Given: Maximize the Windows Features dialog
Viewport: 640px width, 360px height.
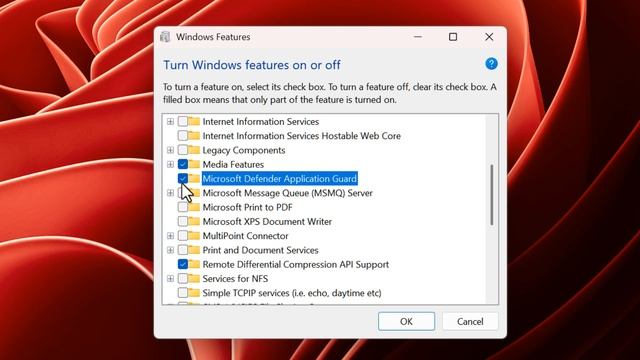Looking at the screenshot, I should point(453,37).
